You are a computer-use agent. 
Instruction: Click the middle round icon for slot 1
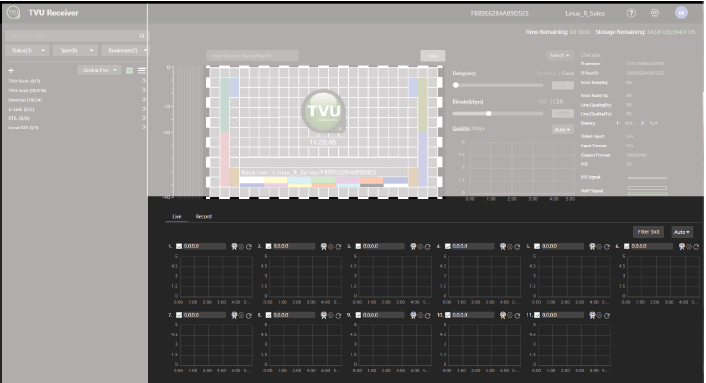tap(241, 247)
